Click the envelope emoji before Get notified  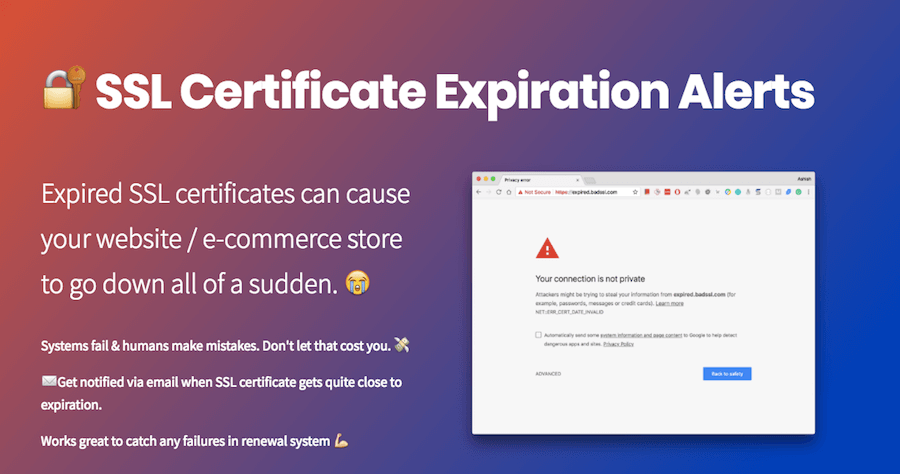click(49, 381)
